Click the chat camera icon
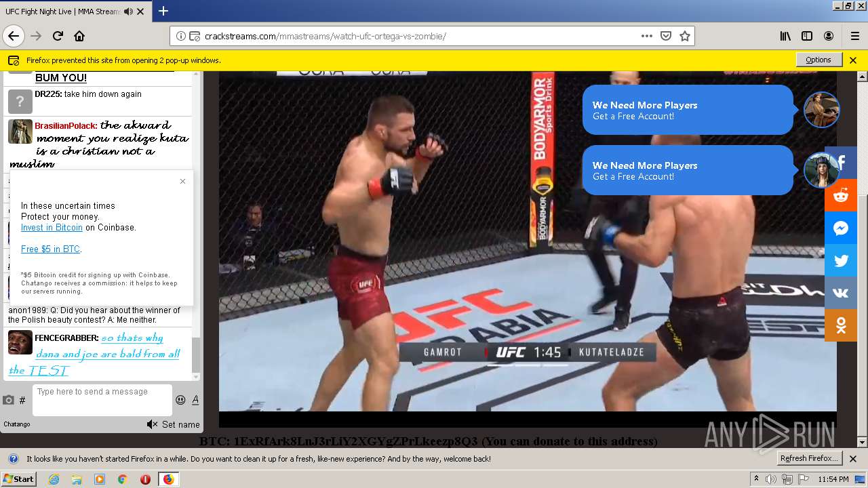Screen dimensions: 868x488 click(9, 400)
